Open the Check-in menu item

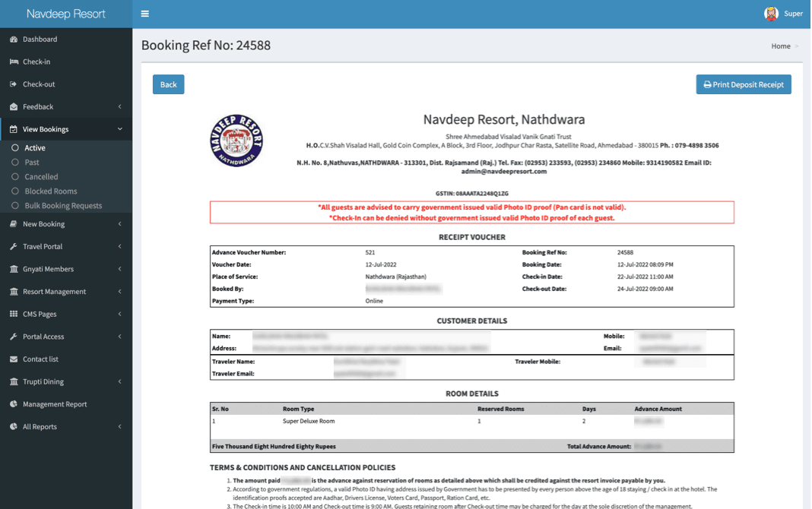(x=66, y=62)
